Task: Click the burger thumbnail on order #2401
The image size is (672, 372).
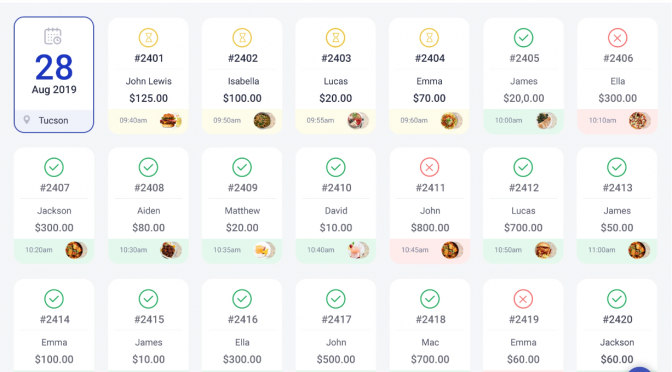Action: pos(170,120)
